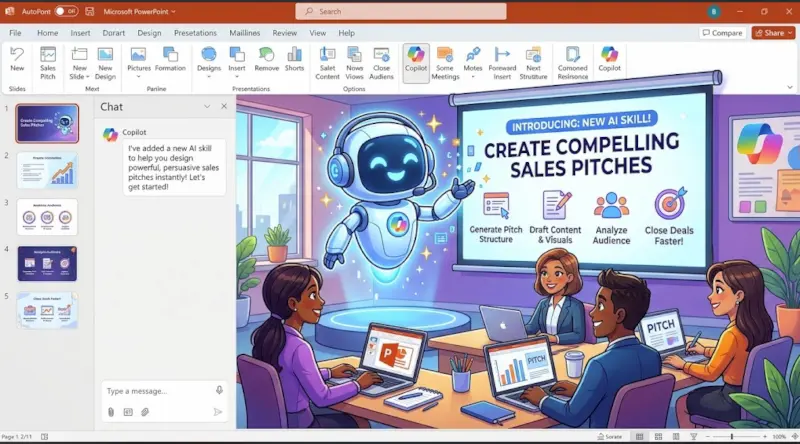This screenshot has height=444, width=800.
Task: Close the Chat panel
Action: pyautogui.click(x=224, y=106)
